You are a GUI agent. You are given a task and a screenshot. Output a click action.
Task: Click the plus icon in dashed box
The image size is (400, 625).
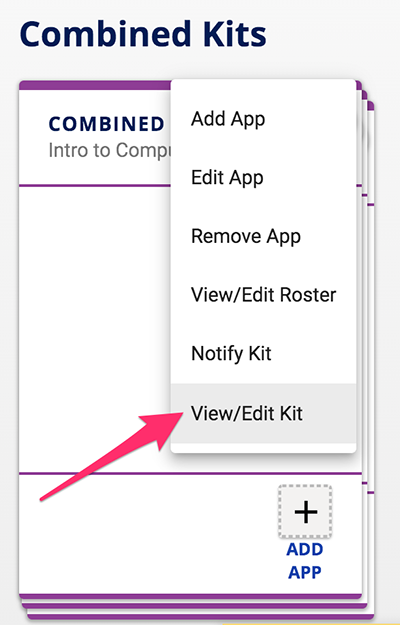tap(305, 511)
